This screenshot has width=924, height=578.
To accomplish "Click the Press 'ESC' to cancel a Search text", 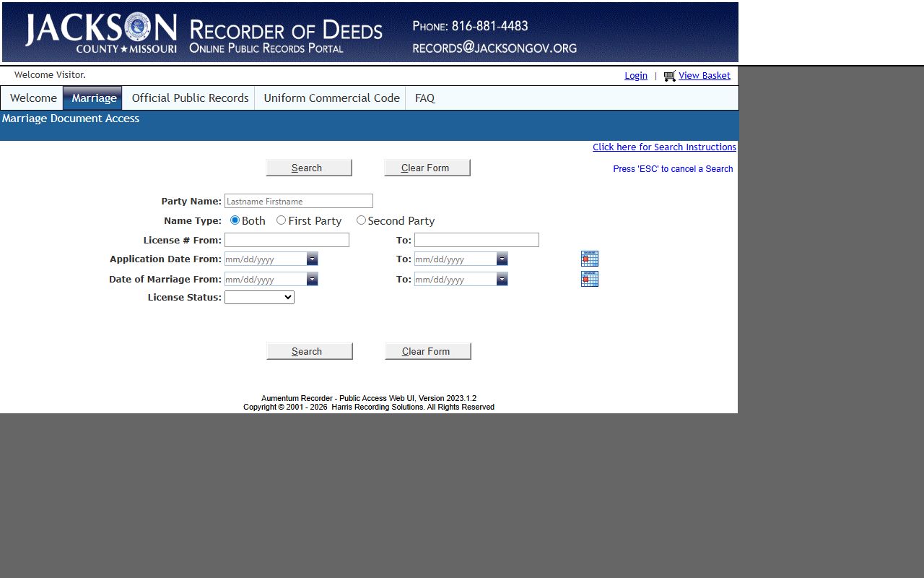I will click(x=673, y=169).
